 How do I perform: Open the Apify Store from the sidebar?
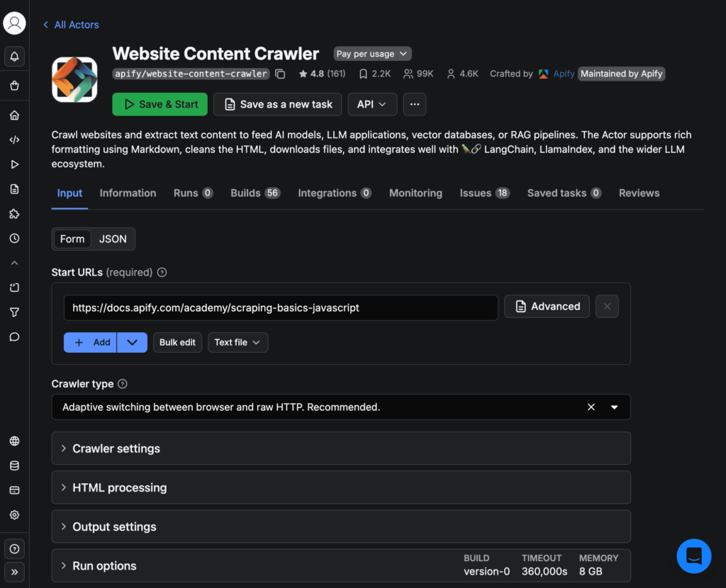(14, 85)
